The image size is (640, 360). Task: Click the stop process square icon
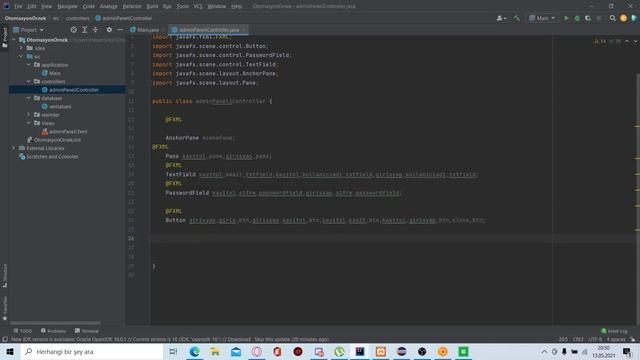click(599, 18)
